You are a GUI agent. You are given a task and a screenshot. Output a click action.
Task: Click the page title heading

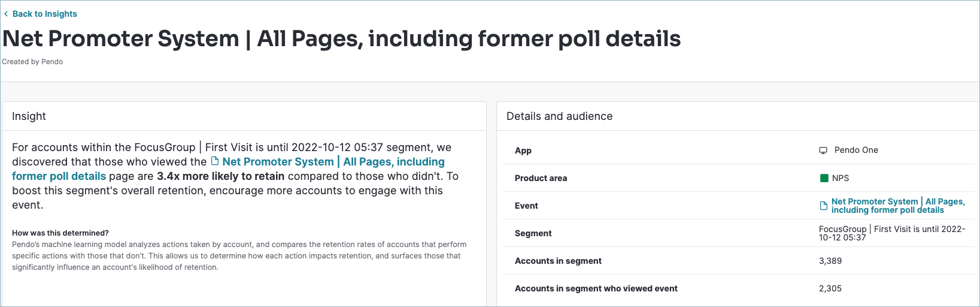pyautogui.click(x=342, y=38)
